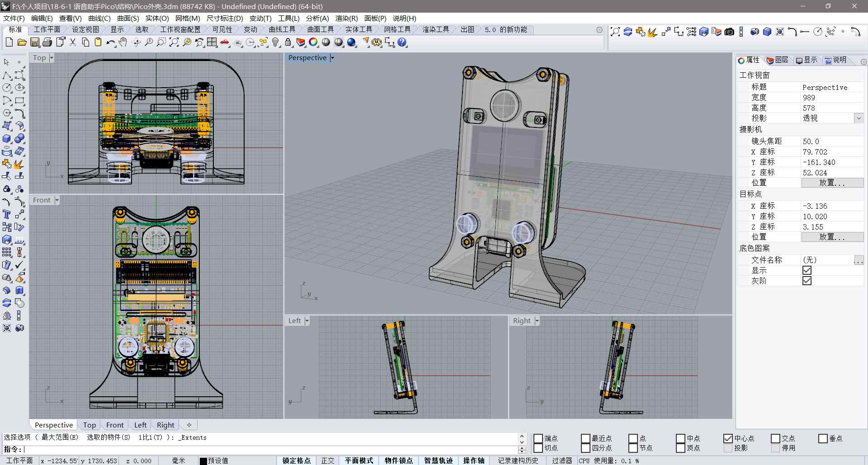Click the 预设值 layer color swatch

pos(203,461)
